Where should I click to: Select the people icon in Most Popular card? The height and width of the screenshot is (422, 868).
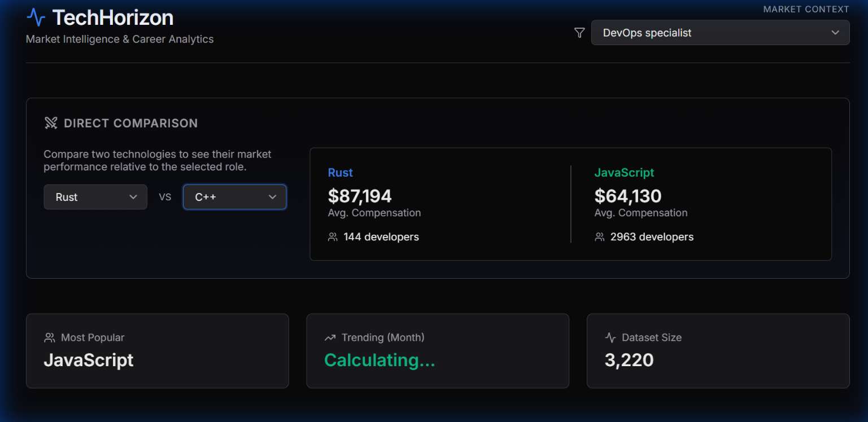click(x=49, y=337)
